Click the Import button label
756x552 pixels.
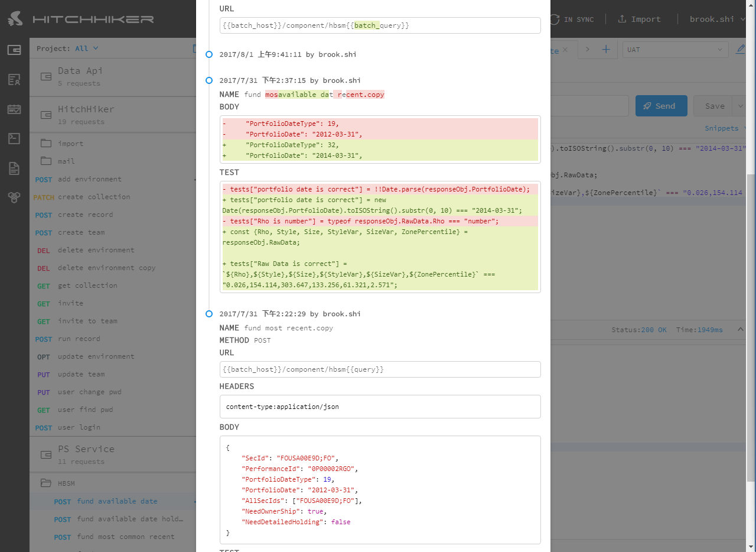(646, 19)
